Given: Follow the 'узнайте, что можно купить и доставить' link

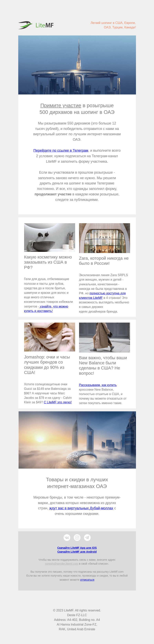Looking at the screenshot, I should pos(46,309).
